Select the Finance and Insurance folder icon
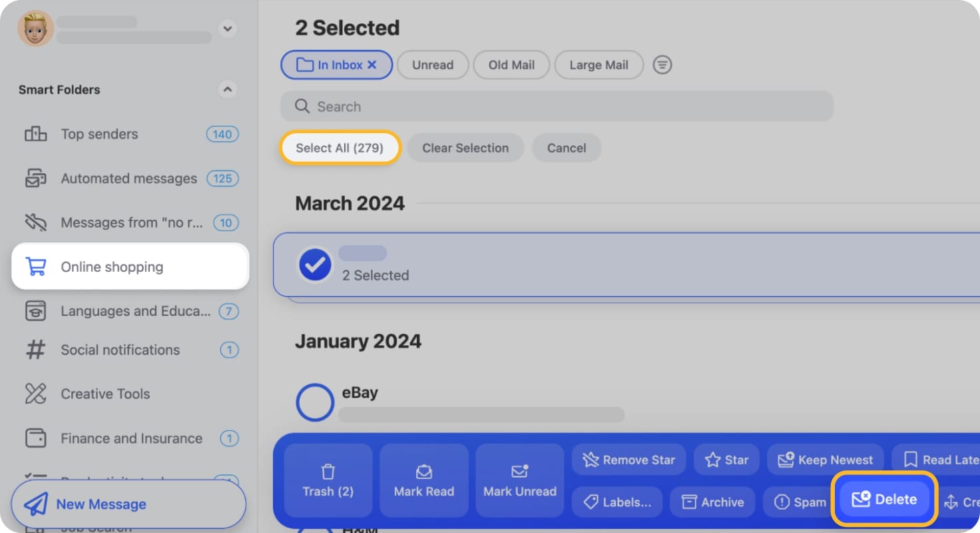980x533 pixels. 37,438
